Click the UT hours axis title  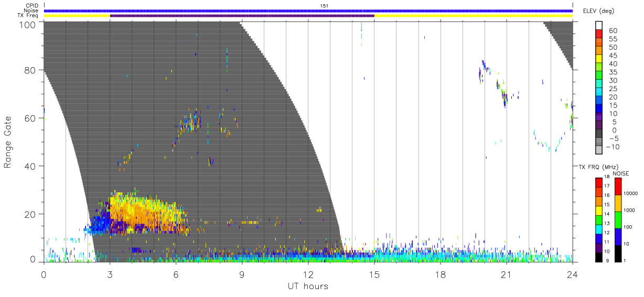[x=308, y=287]
